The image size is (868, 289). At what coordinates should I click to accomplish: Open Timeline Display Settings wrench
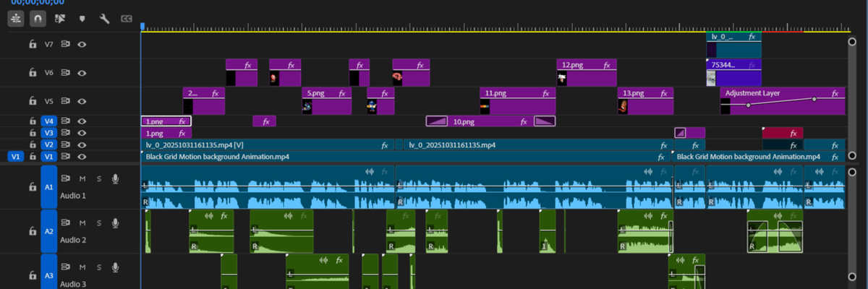click(x=104, y=19)
